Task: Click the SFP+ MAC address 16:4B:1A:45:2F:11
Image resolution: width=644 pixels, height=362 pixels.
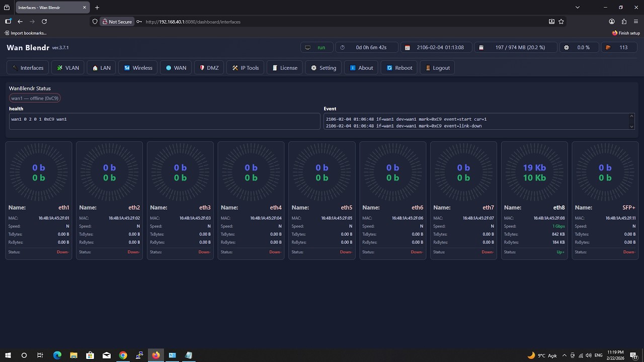Action: click(x=620, y=218)
